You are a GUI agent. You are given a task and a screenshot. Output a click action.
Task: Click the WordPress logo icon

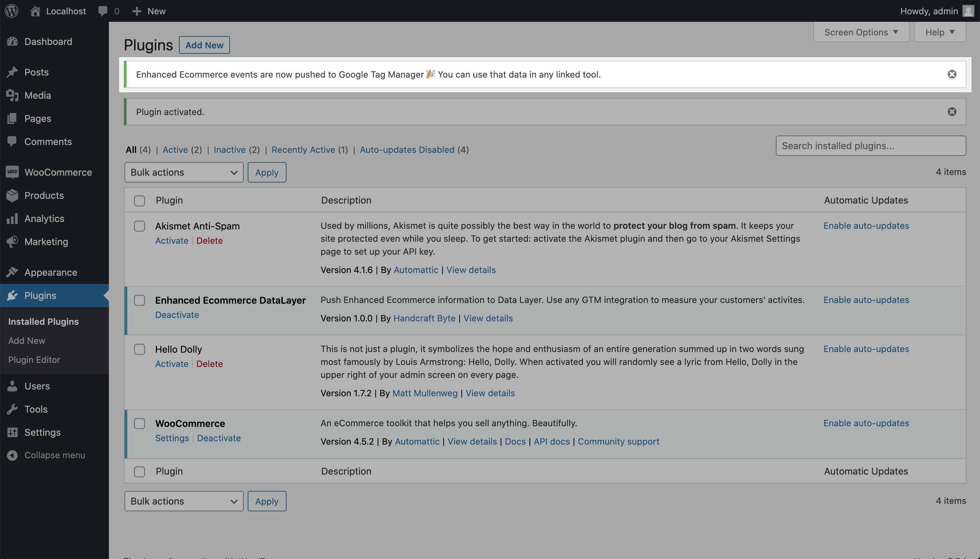pyautogui.click(x=12, y=11)
